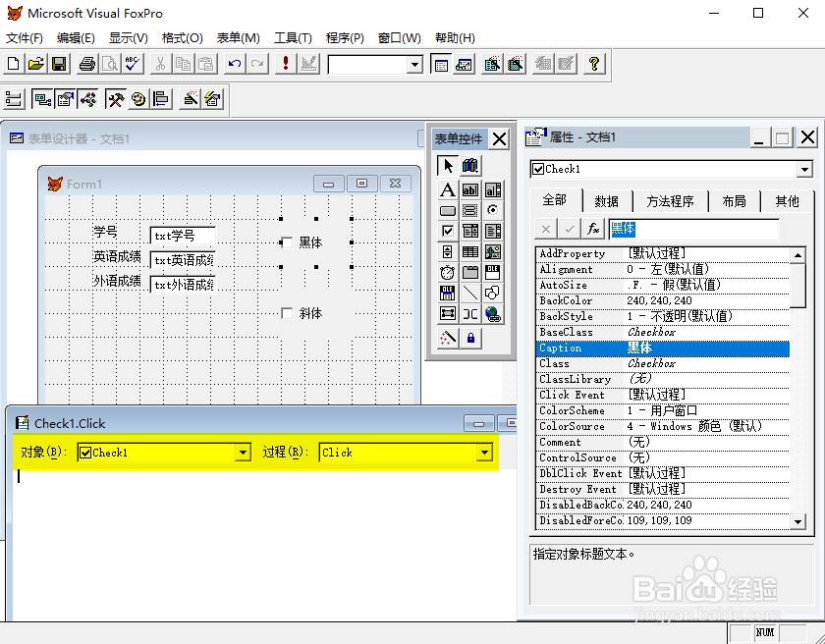
Task: Save using the floppy disk icon
Action: tap(58, 64)
